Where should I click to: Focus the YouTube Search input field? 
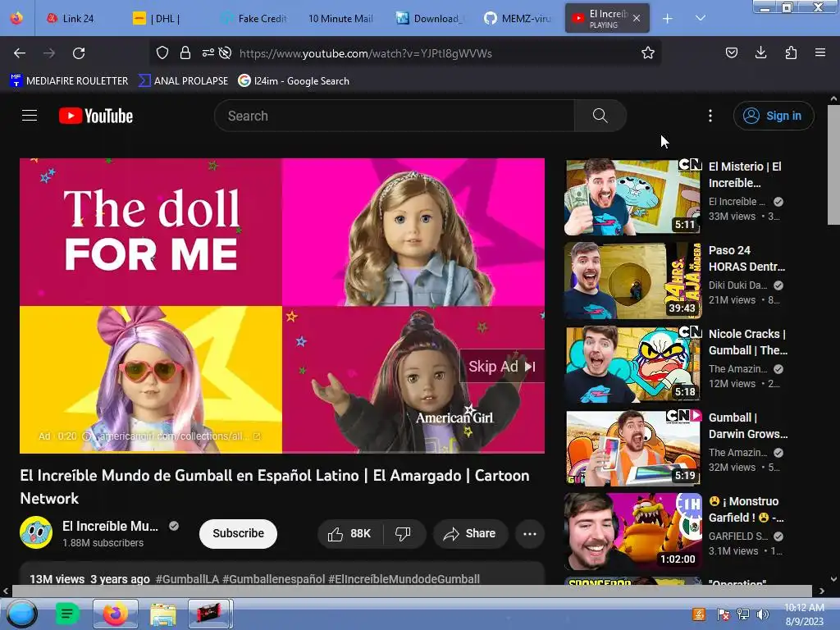(395, 116)
